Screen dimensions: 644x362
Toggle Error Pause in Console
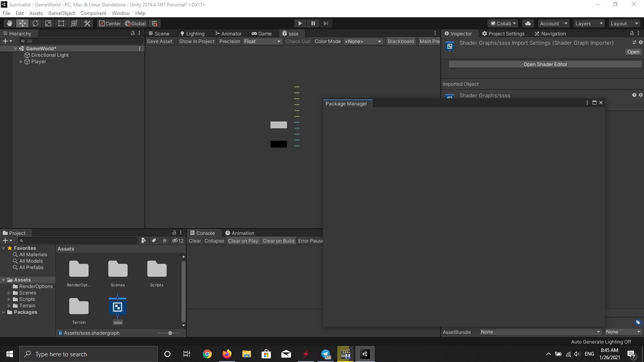pyautogui.click(x=310, y=241)
